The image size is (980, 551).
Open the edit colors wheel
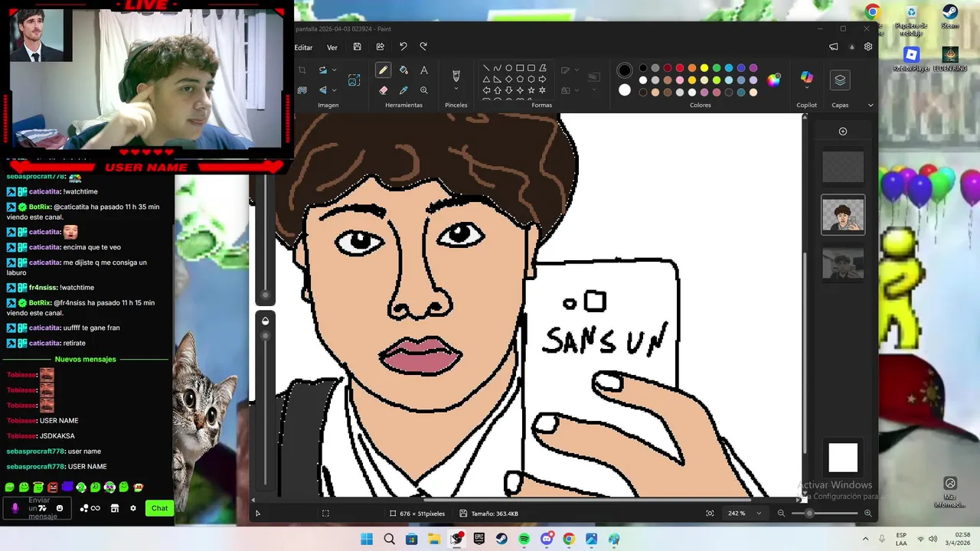click(774, 80)
